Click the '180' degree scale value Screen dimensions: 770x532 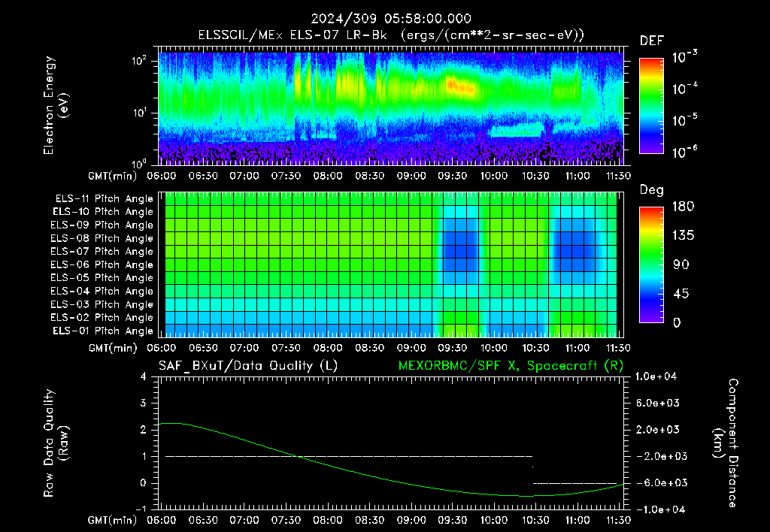683,206
